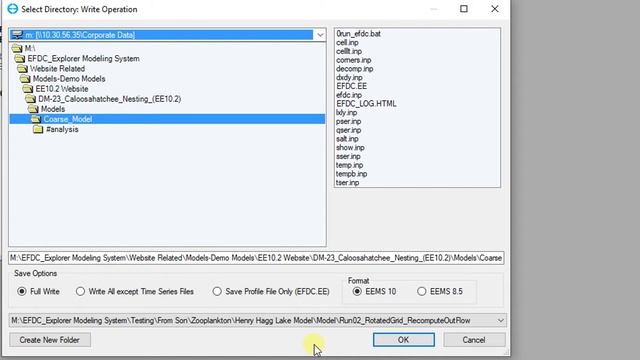Click the M:\ root folder icon
This screenshot has width=640, height=360.
pyautogui.click(x=17, y=49)
